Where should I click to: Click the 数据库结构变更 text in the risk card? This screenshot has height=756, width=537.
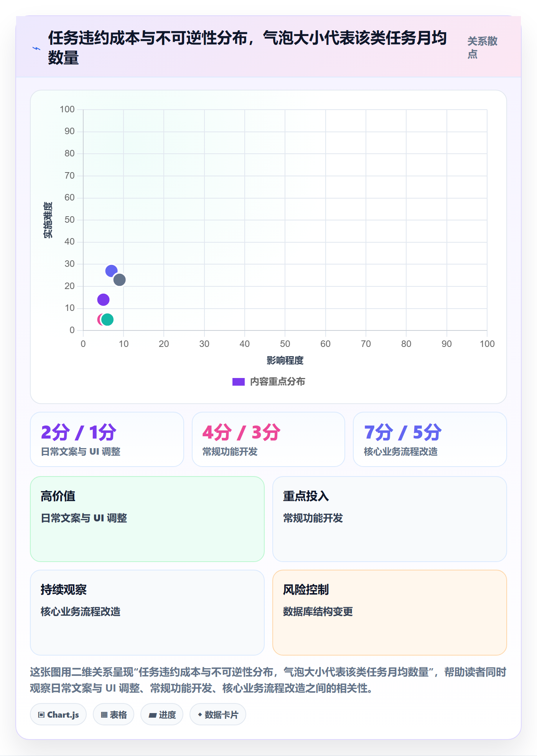click(x=318, y=611)
